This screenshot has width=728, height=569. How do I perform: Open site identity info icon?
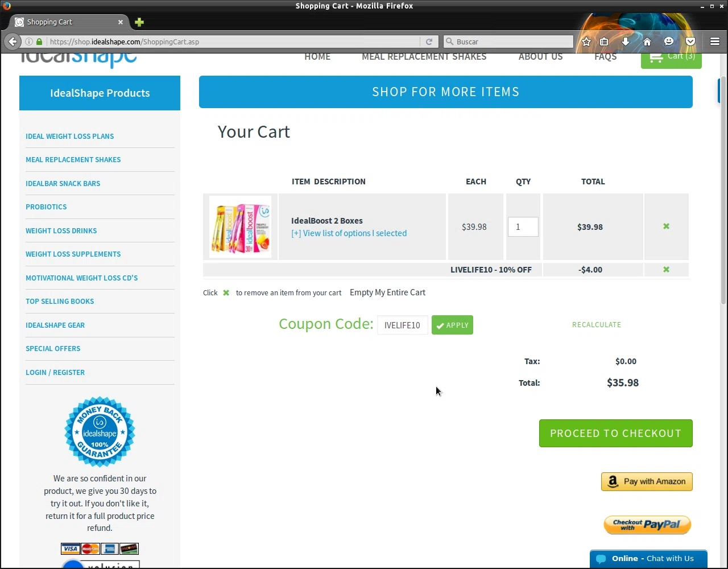pyautogui.click(x=29, y=42)
